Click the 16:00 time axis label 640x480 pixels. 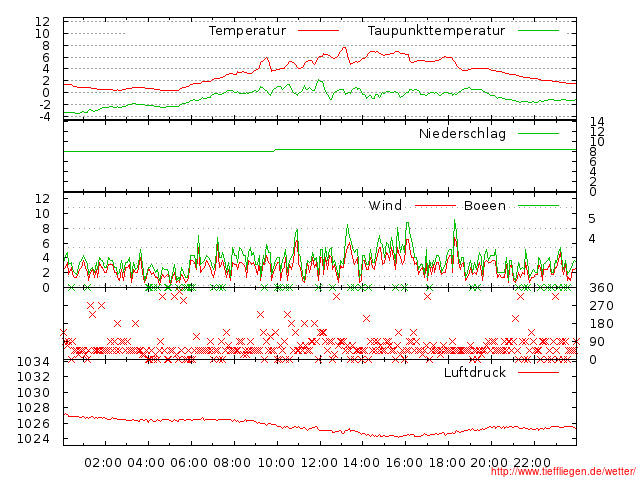coord(404,463)
